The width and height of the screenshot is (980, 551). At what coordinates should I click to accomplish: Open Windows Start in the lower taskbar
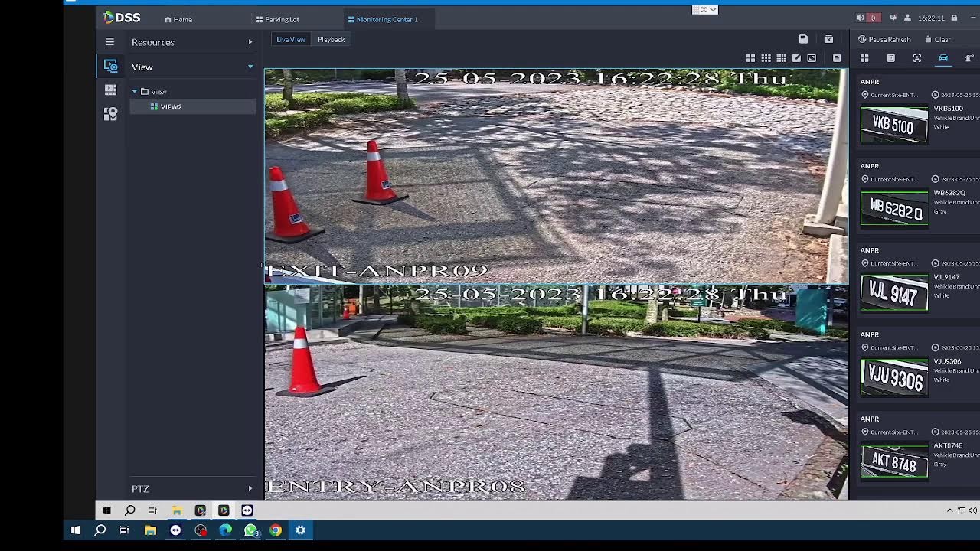pyautogui.click(x=75, y=530)
